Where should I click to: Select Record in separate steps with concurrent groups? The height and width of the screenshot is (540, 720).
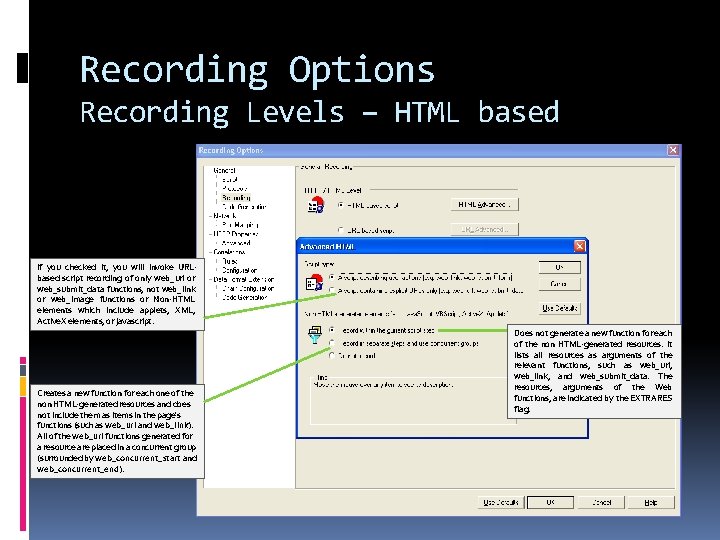(332, 343)
